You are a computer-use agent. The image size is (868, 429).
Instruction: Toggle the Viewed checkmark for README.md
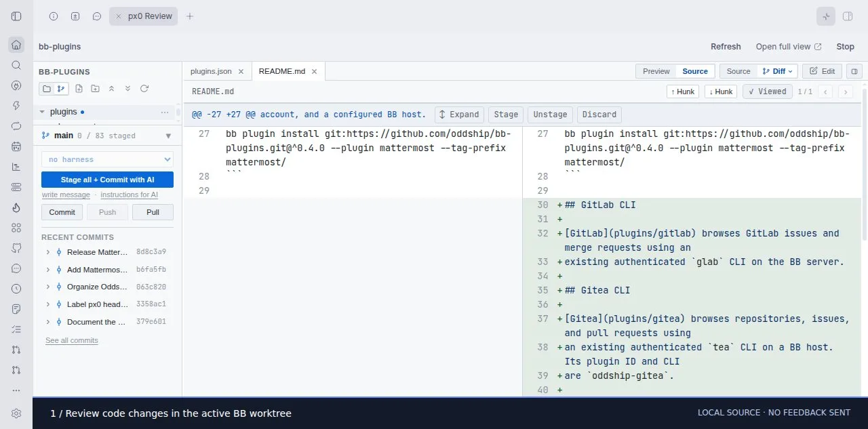767,91
